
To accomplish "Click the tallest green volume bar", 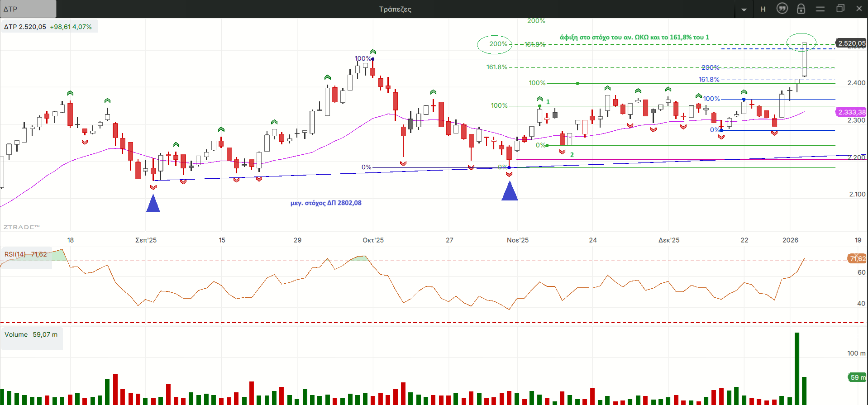I will point(797,368).
